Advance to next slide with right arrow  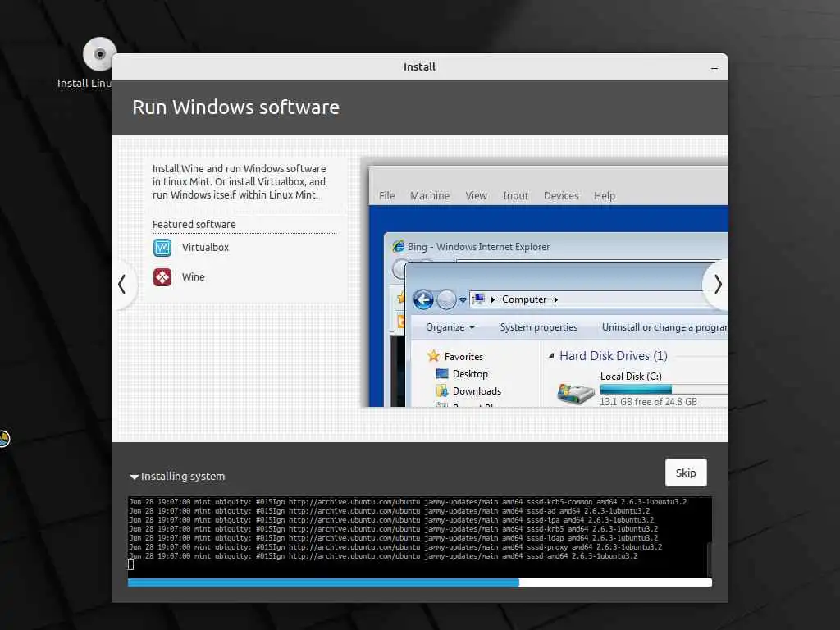click(x=718, y=285)
